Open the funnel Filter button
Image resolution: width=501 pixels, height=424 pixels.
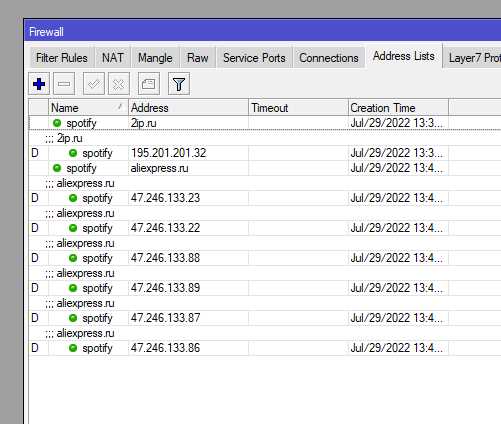coord(179,84)
